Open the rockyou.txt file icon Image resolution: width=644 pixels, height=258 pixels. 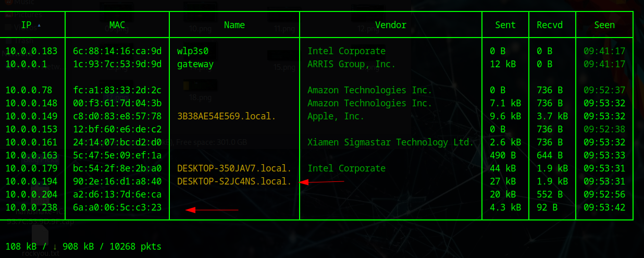coord(40,238)
